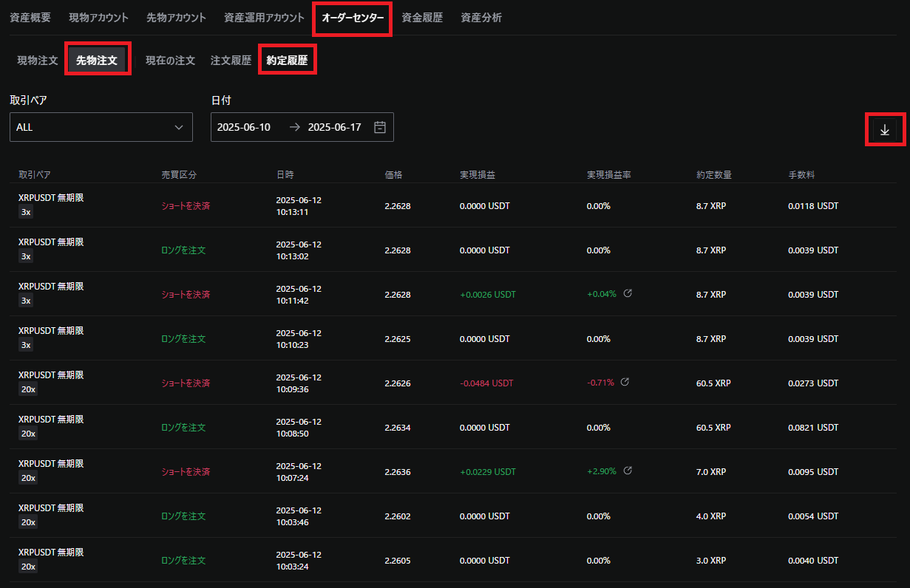Viewport: 910px width, 588px height.
Task: Open the 資産運用アカウント tab
Action: [x=264, y=18]
